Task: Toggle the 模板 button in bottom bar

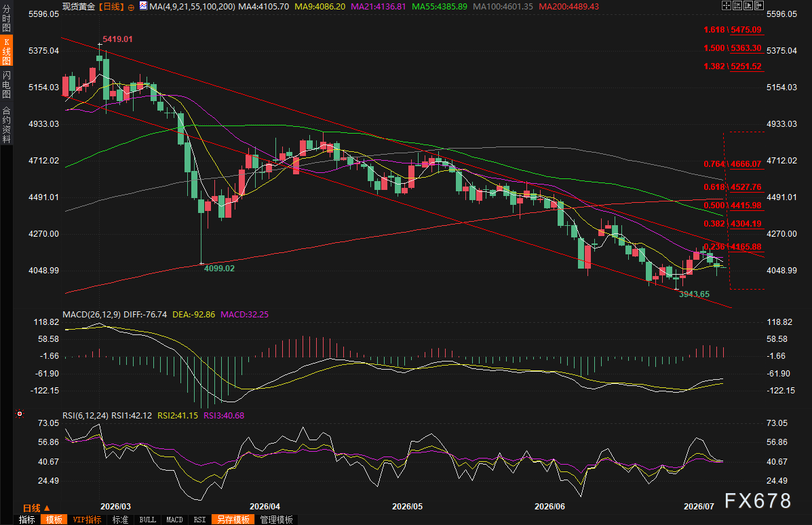Action: [x=54, y=520]
